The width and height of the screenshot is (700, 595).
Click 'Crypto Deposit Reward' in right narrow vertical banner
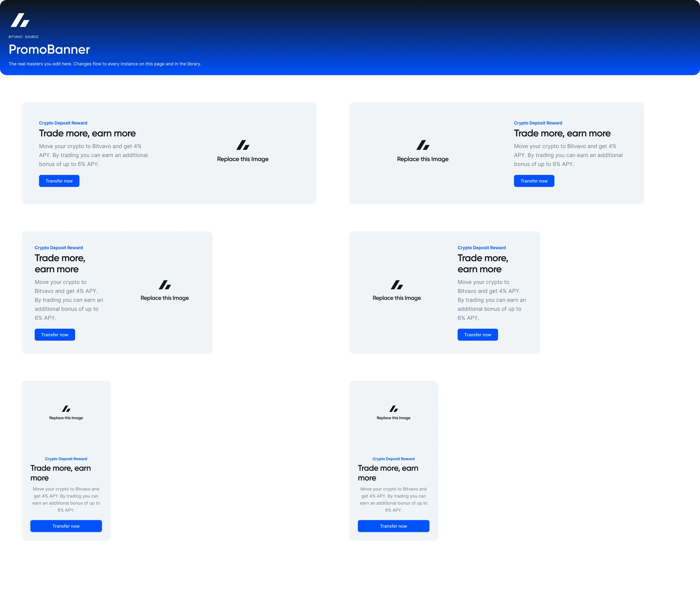coord(394,459)
